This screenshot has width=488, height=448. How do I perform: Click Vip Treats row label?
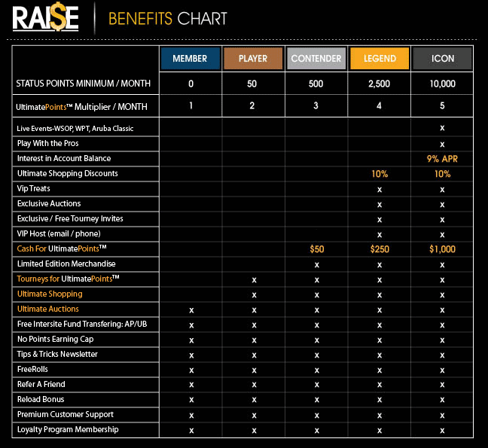coord(34,188)
